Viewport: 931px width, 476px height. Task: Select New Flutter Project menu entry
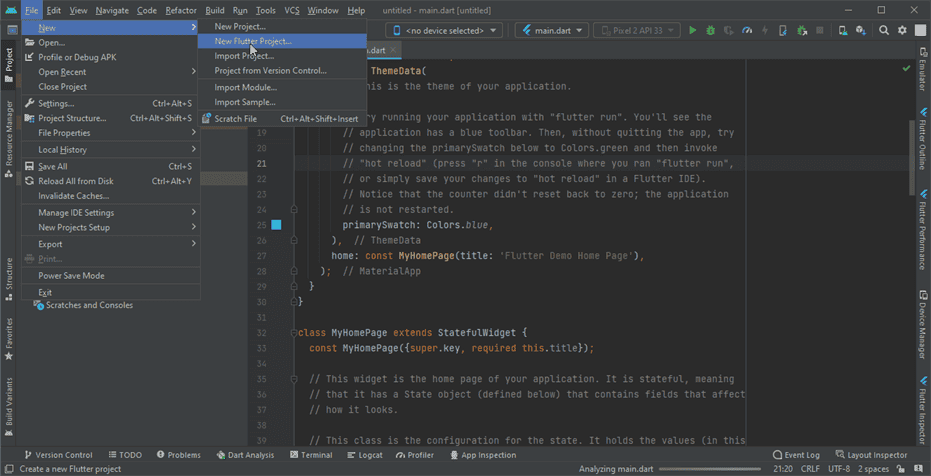[253, 41]
